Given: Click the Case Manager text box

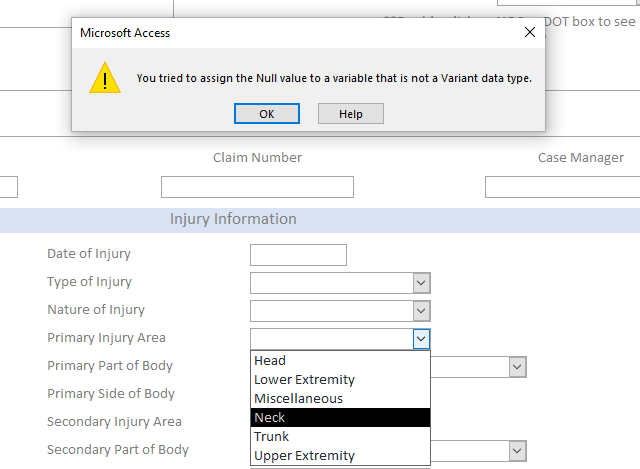Looking at the screenshot, I should (562, 187).
